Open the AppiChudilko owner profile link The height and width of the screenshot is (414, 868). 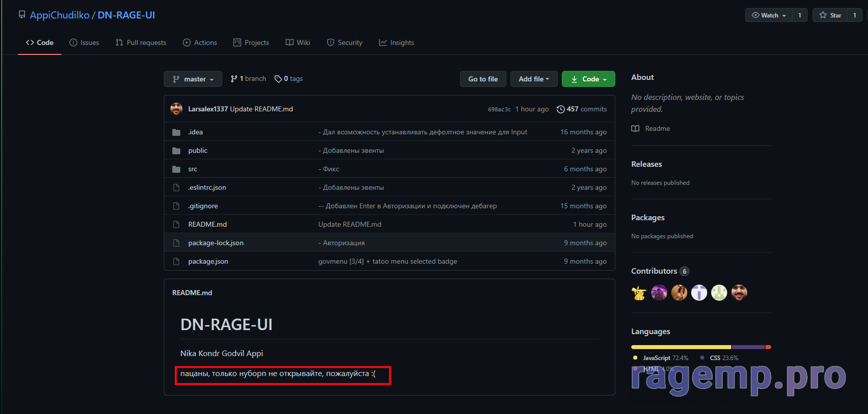coord(59,15)
